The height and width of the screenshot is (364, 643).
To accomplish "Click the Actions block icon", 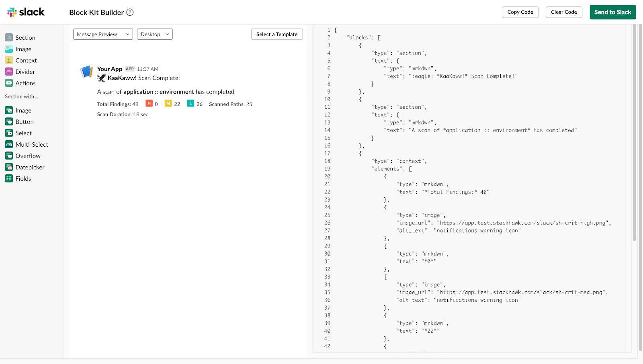I will point(9,83).
